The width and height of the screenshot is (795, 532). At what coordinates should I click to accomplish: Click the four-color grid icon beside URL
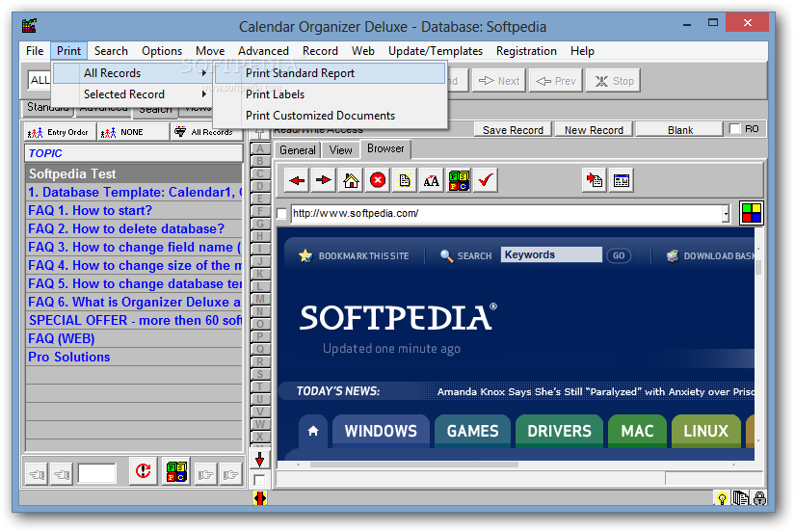(x=752, y=213)
